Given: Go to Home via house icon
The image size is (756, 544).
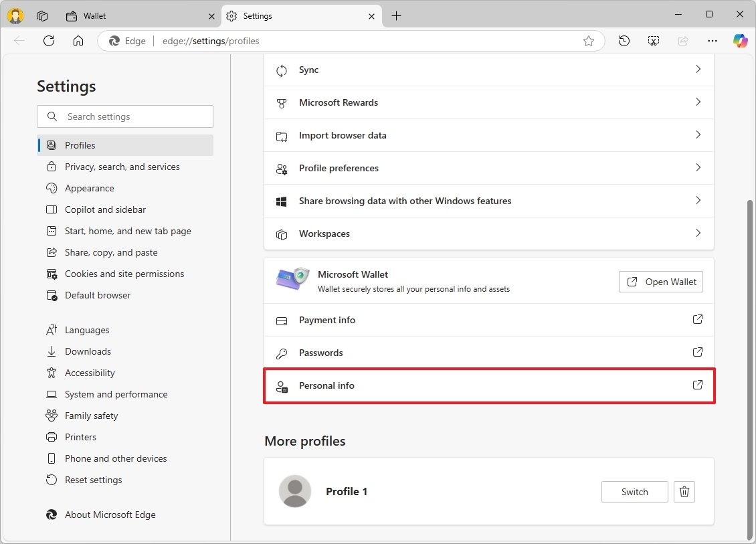Looking at the screenshot, I should click(x=78, y=41).
